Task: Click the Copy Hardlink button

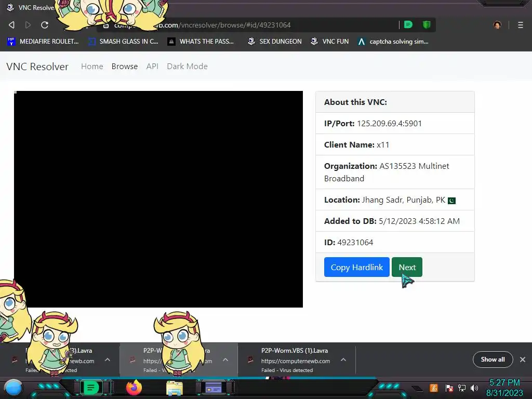Action: (x=356, y=267)
